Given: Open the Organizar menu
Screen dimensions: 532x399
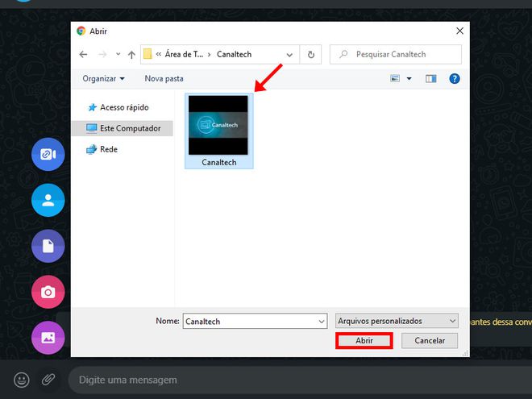Looking at the screenshot, I should pos(103,79).
